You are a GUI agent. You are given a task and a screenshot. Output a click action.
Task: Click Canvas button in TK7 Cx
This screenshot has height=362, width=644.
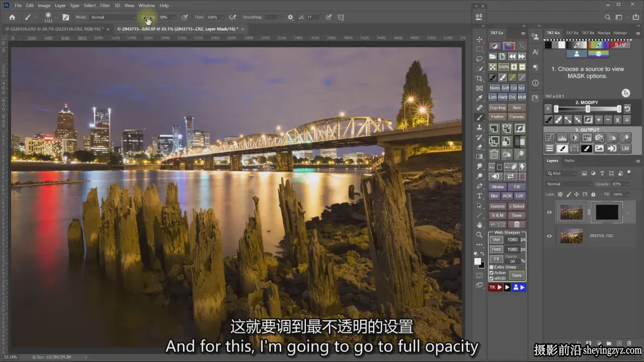pyautogui.click(x=517, y=117)
